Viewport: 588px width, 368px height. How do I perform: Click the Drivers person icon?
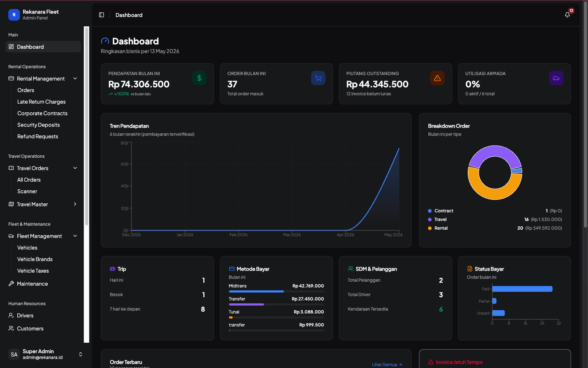point(11,315)
